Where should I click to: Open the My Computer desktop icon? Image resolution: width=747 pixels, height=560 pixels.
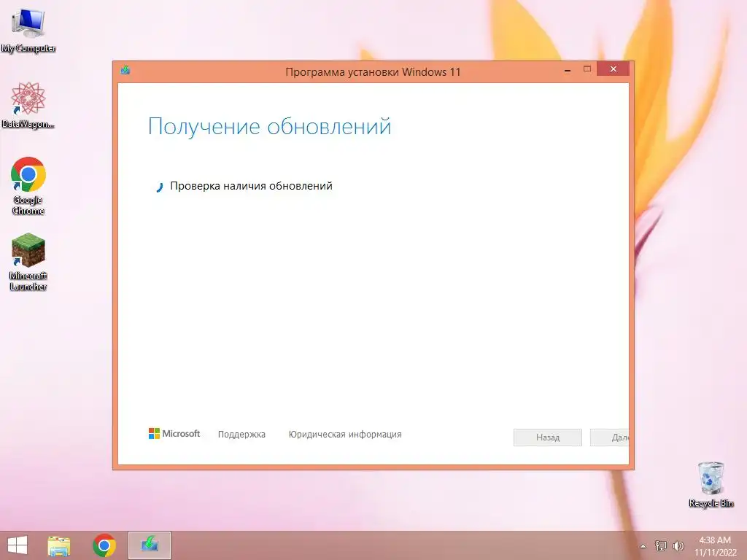pyautogui.click(x=28, y=29)
